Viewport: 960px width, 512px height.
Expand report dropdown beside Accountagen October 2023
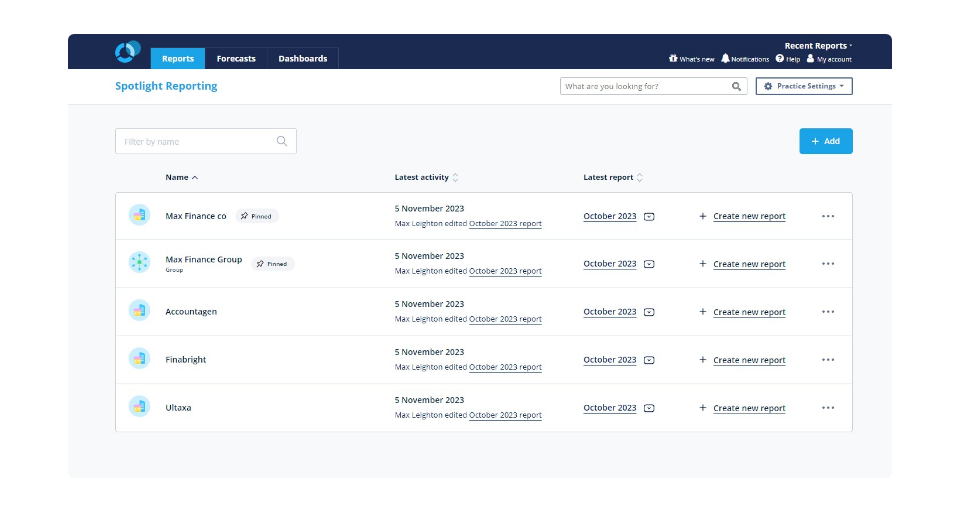(x=649, y=312)
